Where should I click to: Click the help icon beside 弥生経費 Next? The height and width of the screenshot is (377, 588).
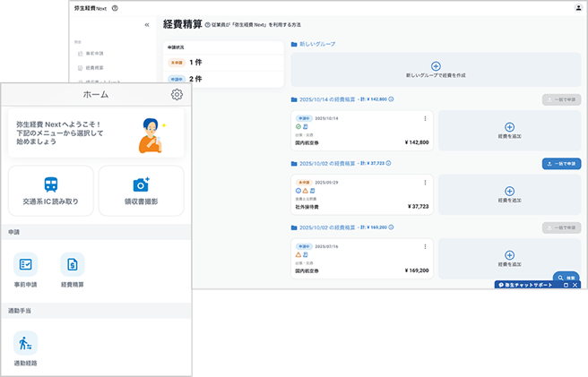(115, 7)
